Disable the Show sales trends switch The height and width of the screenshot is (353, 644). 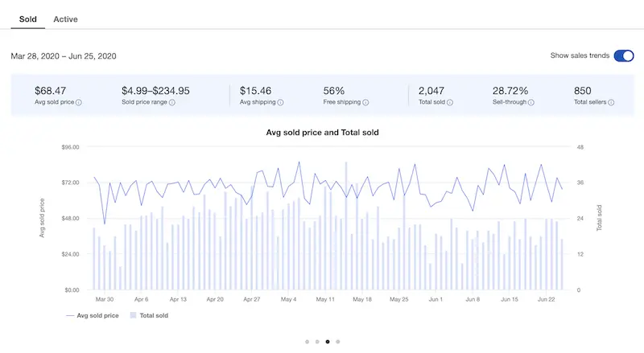click(x=623, y=55)
